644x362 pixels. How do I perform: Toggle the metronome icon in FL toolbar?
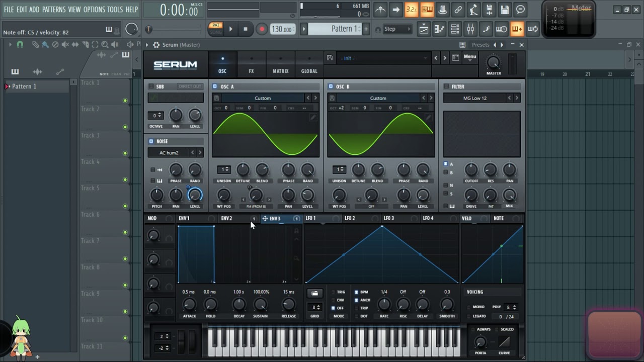pos(381,10)
